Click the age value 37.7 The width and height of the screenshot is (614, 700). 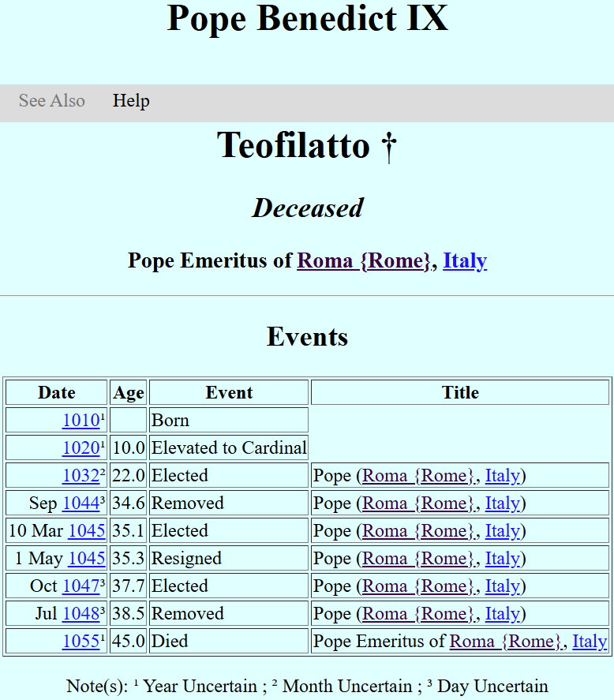click(x=129, y=586)
